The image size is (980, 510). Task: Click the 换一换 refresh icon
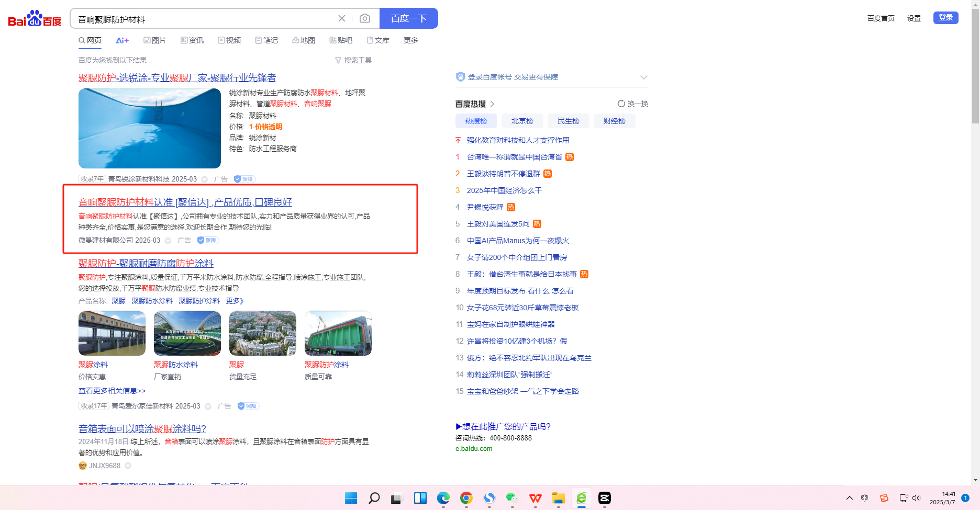(621, 104)
